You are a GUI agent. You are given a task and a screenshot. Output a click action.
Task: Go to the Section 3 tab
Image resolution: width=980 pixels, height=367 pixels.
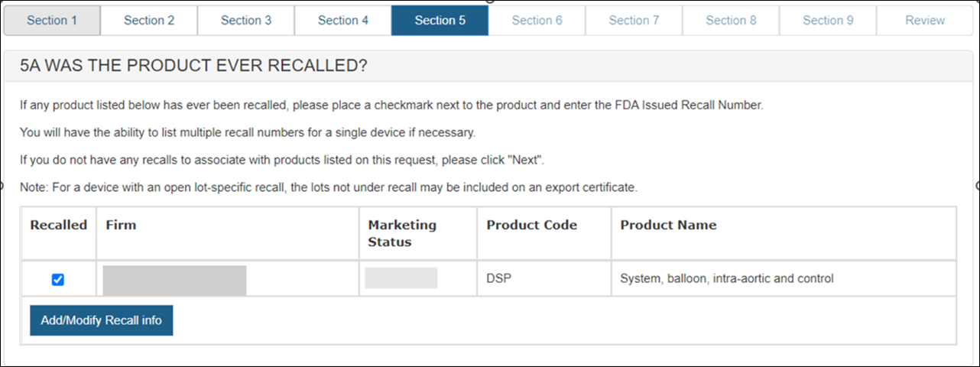point(246,21)
